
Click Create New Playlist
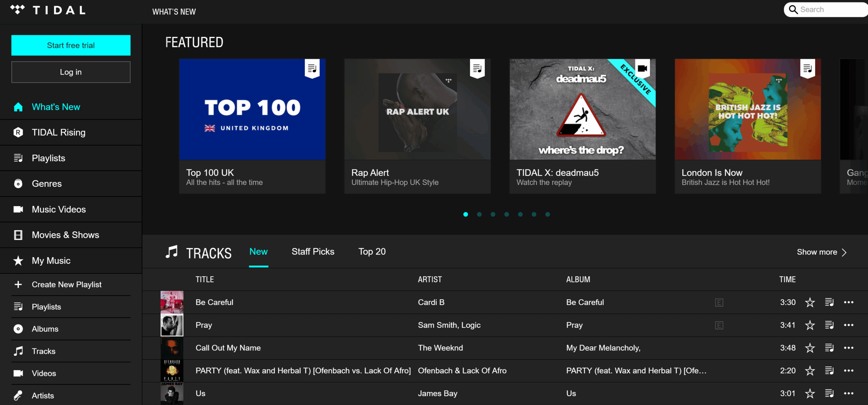click(x=71, y=284)
